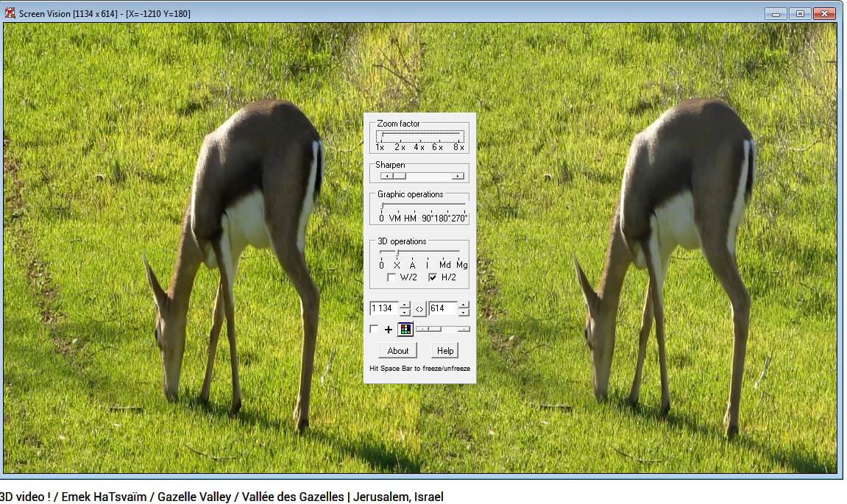Click the 3D video Gazelle Valley title text
This screenshot has height=504, width=847.
coord(222,497)
